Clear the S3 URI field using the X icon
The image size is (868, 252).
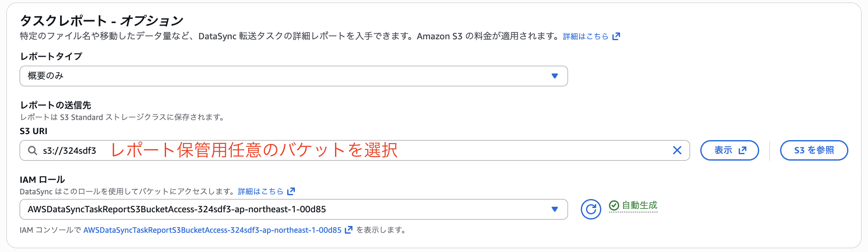[677, 150]
